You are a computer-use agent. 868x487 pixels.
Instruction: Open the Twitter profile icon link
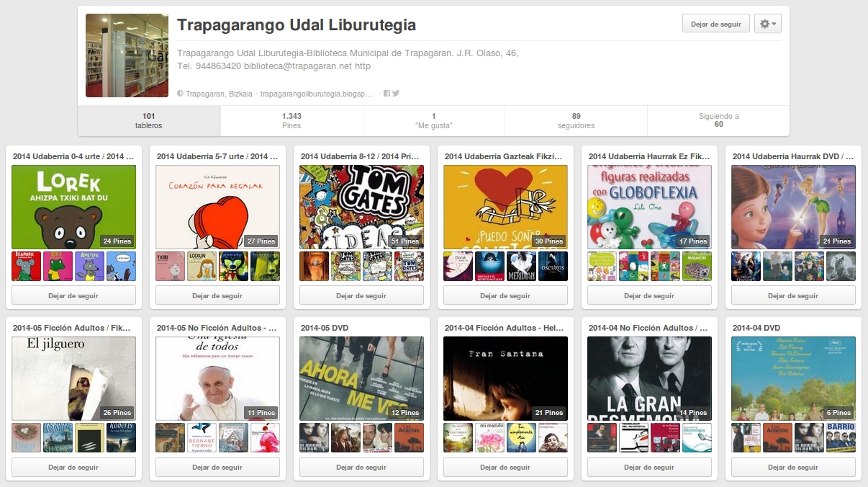(395, 94)
